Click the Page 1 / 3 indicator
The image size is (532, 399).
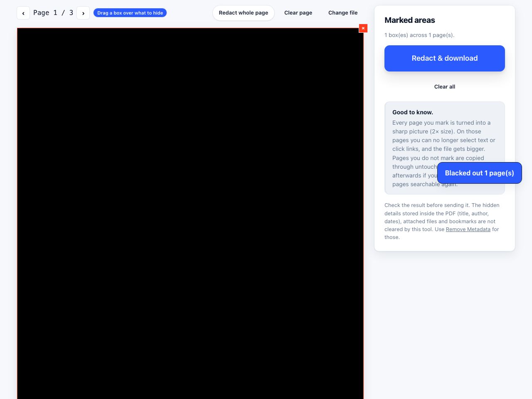(53, 13)
